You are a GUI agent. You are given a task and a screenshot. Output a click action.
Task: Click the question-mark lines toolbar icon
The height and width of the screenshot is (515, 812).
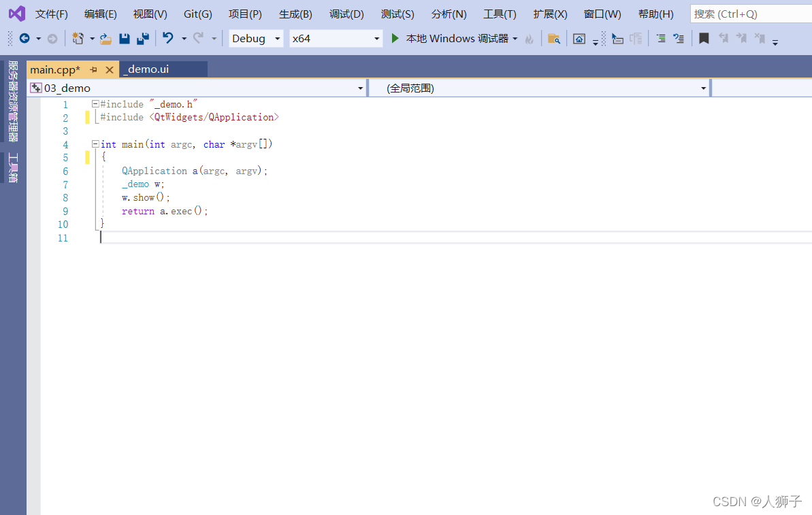(679, 38)
